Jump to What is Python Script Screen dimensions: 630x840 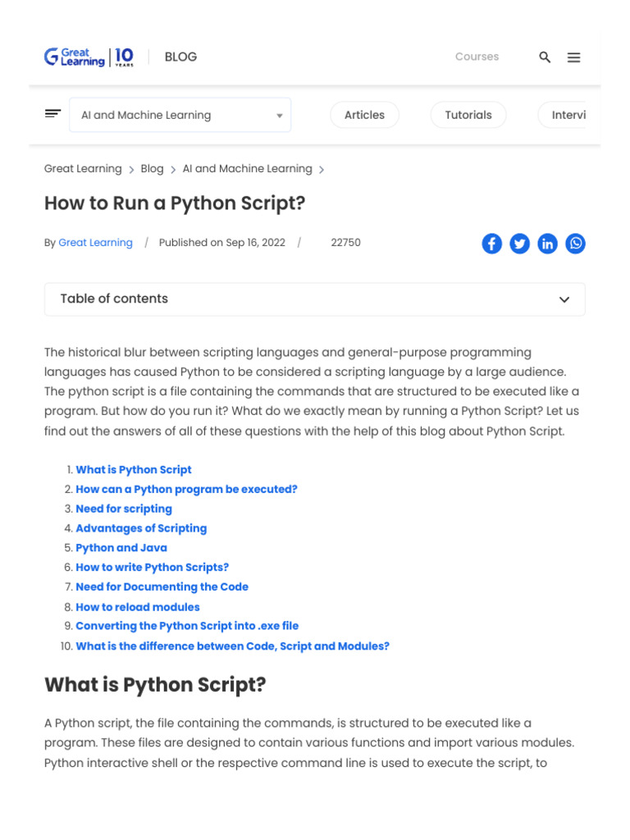click(x=134, y=470)
